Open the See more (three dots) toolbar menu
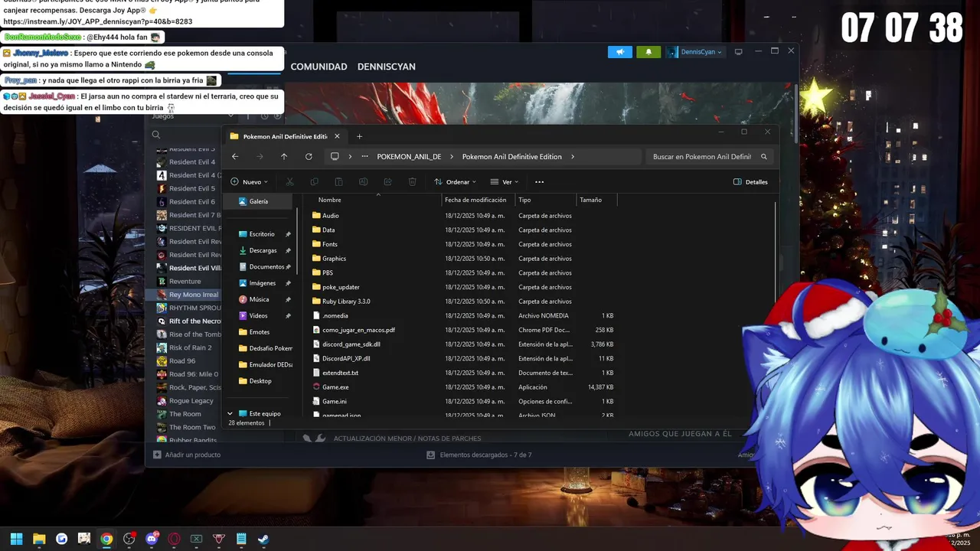 (x=539, y=182)
